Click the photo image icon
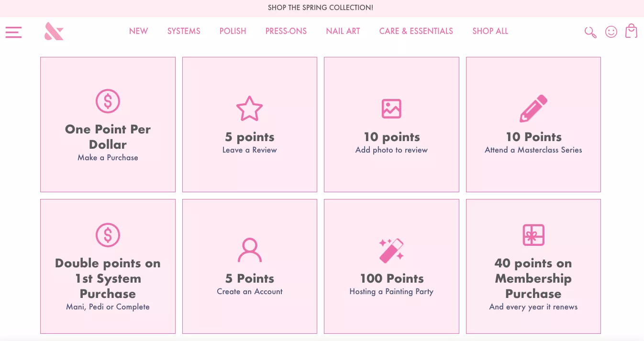Screen dimensions: 644x341 391,109
